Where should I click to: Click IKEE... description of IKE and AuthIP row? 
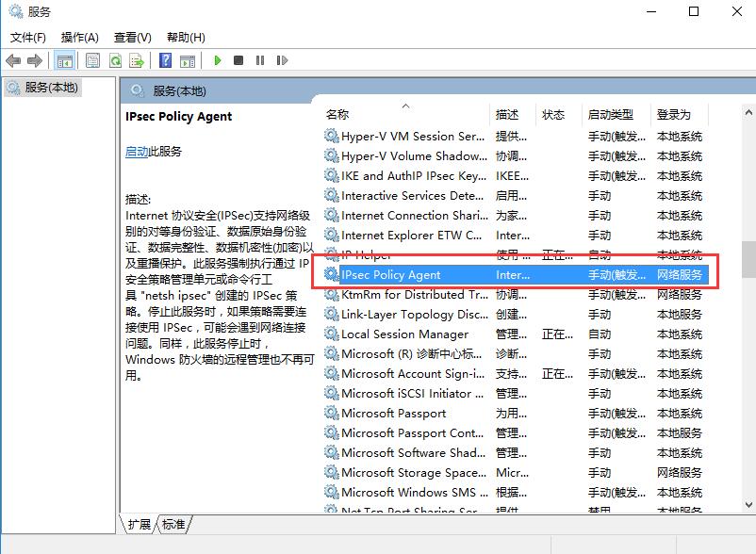point(513,176)
